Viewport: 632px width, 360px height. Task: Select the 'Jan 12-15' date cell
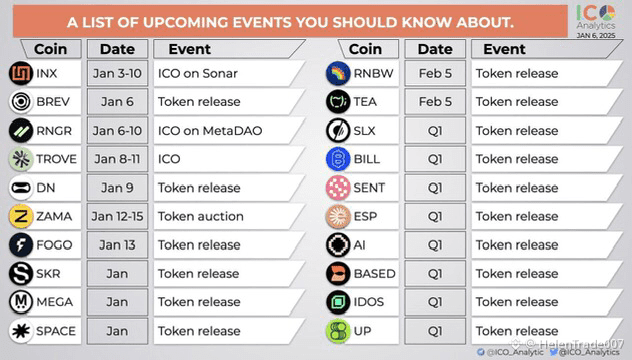click(117, 216)
